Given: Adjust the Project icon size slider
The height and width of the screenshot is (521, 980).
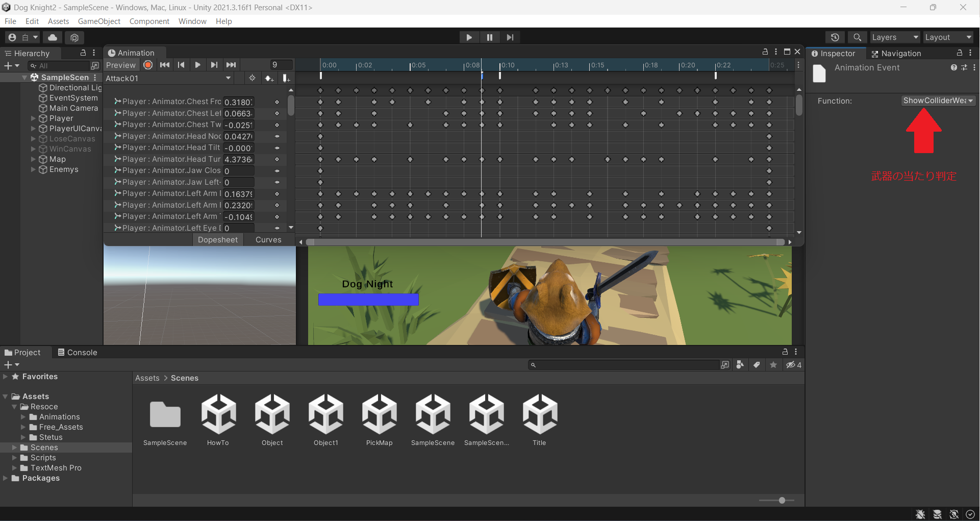Looking at the screenshot, I should tap(782, 500).
